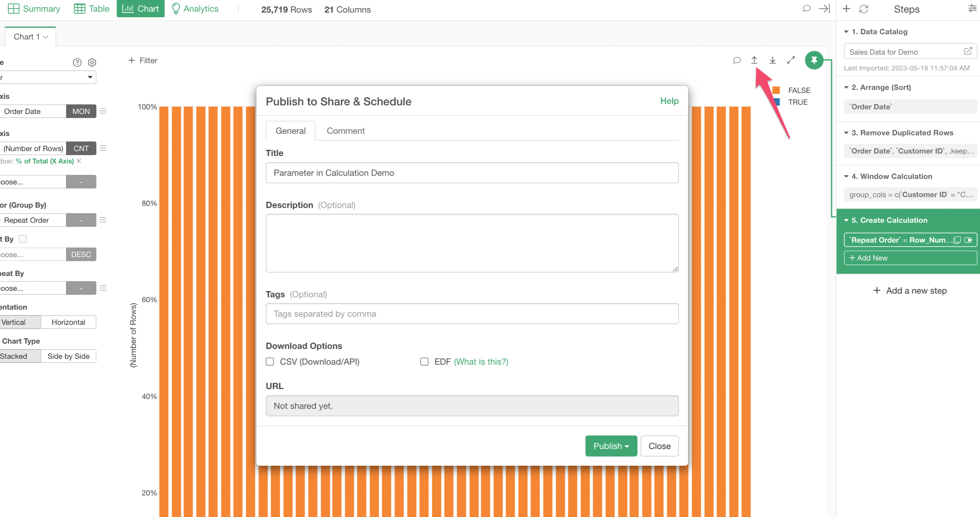Click the plus Filter button

[143, 60]
